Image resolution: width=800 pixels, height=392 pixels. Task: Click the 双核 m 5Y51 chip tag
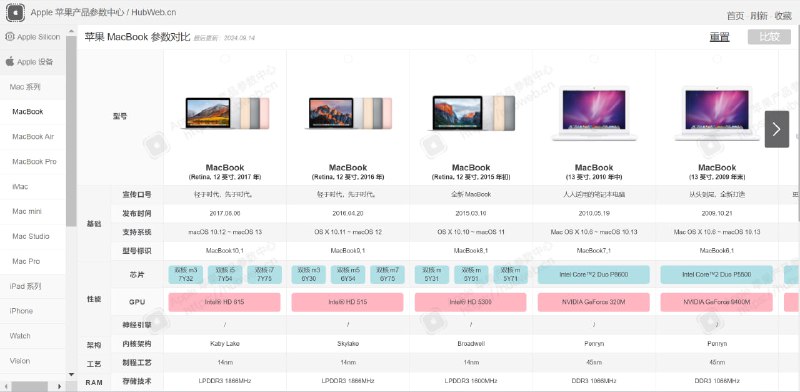(x=471, y=275)
